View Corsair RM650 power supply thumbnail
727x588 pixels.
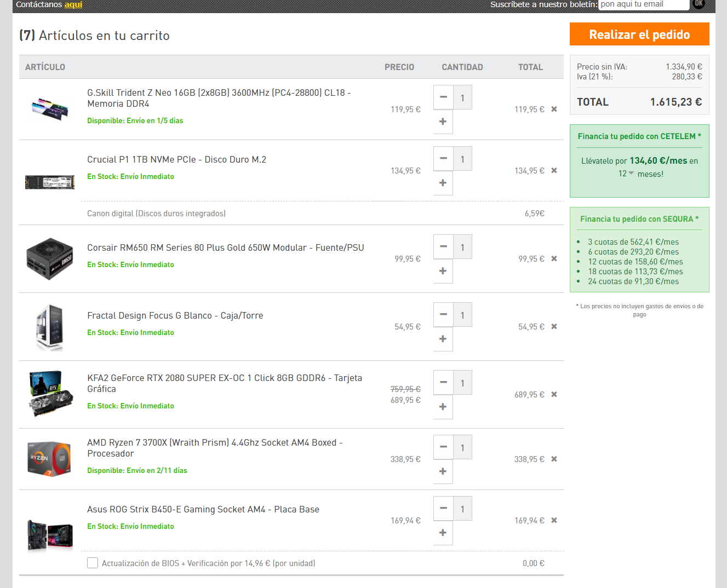tap(50, 258)
